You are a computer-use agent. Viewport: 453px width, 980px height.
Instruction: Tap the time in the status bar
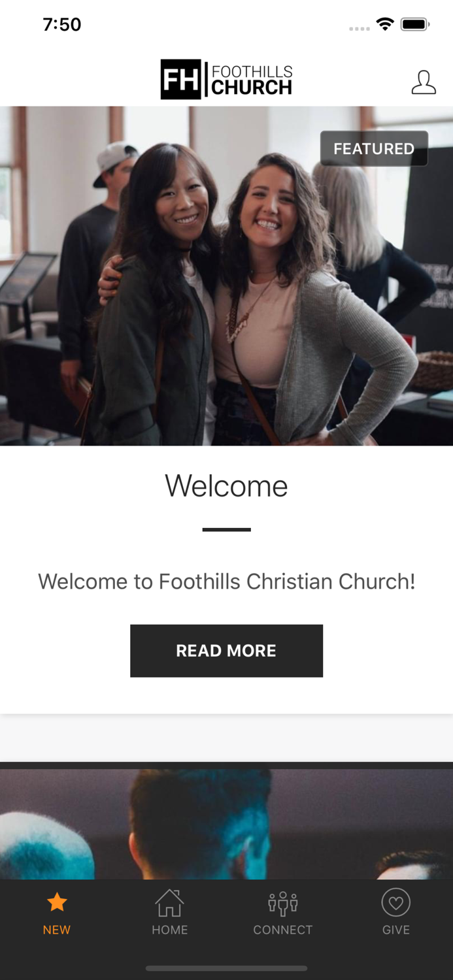[62, 25]
